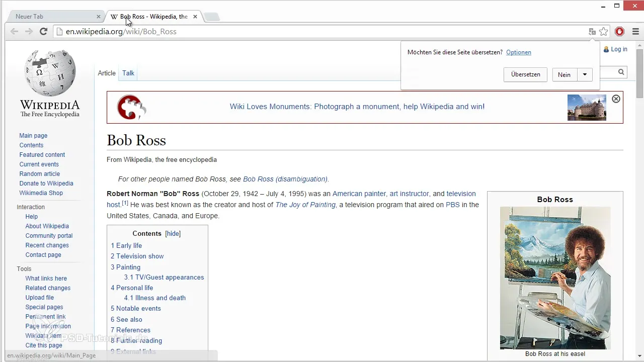Open the Optionen link in translate popup

click(519, 52)
